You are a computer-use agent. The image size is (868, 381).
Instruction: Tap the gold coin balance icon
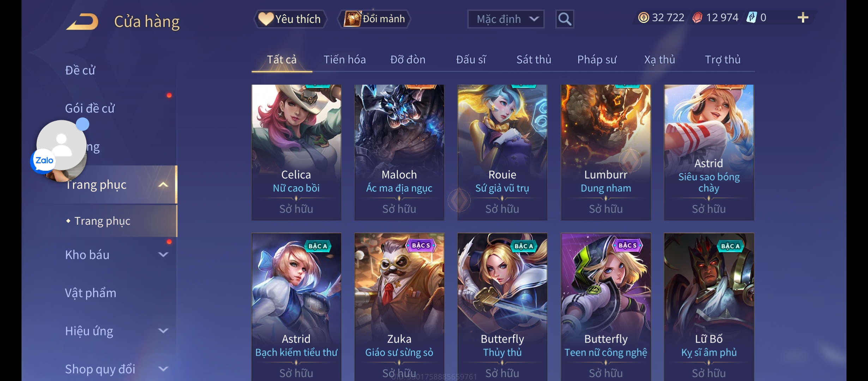(x=644, y=18)
